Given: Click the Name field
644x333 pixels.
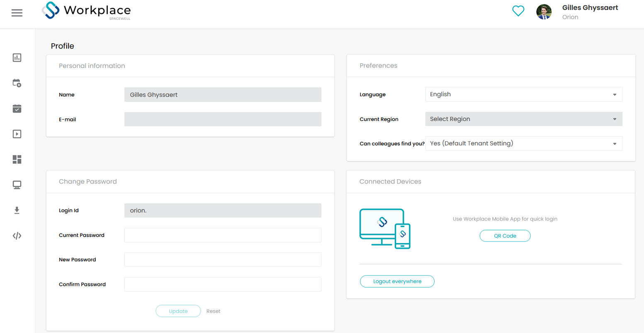Looking at the screenshot, I should (223, 94).
